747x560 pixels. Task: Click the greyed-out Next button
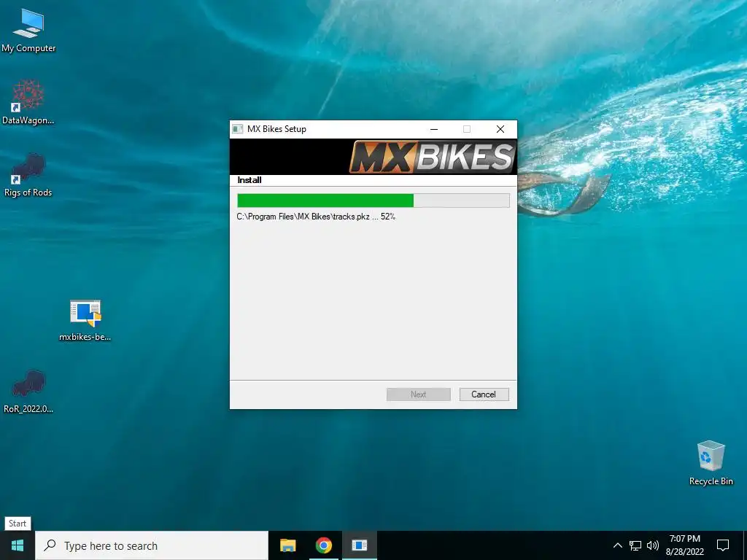(418, 394)
